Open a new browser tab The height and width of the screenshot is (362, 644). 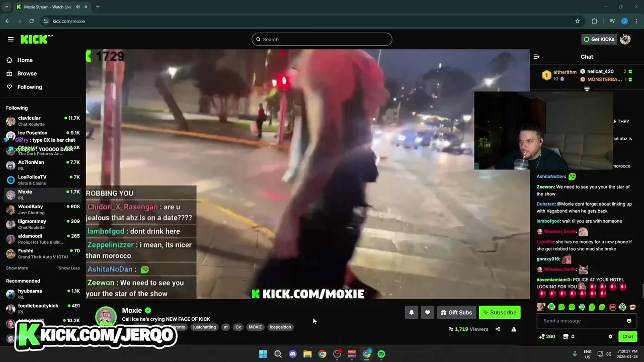coord(98,7)
